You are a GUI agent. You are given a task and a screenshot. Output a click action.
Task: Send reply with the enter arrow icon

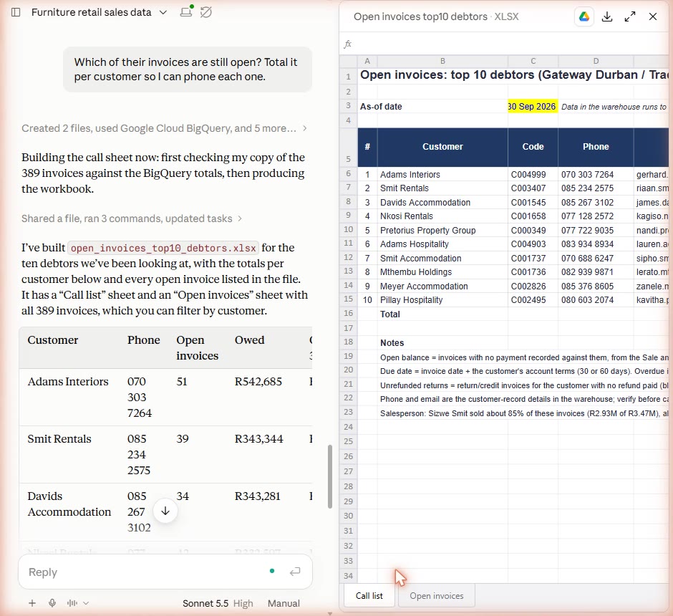tap(295, 572)
